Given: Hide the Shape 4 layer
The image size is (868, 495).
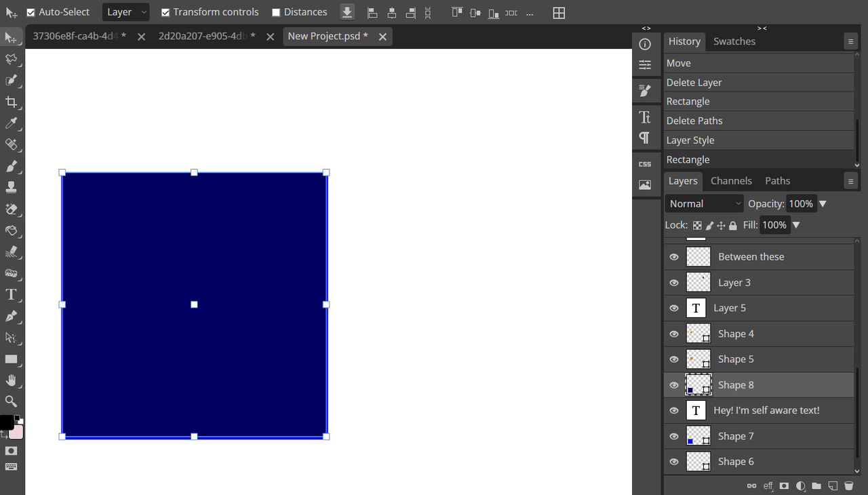Looking at the screenshot, I should pyautogui.click(x=674, y=334).
